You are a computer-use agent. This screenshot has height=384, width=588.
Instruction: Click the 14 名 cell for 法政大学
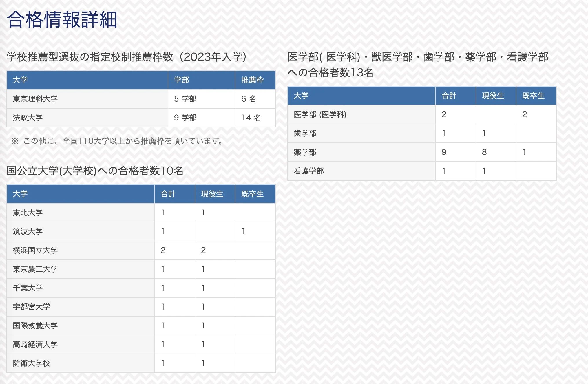pyautogui.click(x=251, y=118)
